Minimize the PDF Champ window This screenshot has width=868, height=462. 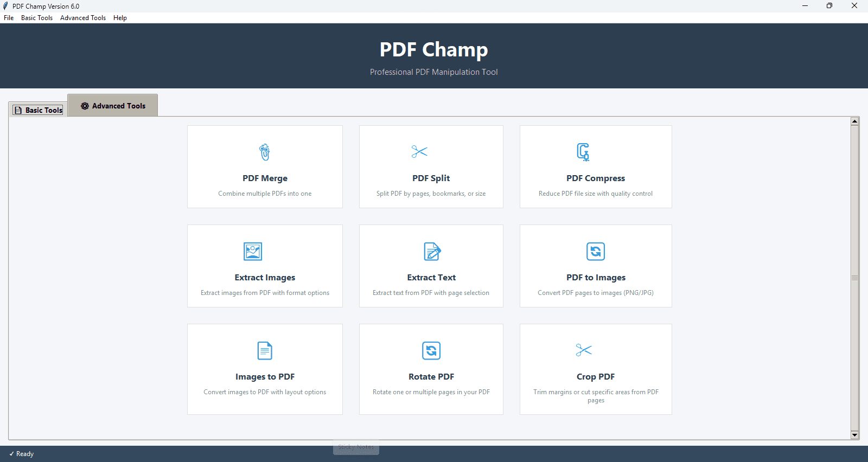pos(805,6)
